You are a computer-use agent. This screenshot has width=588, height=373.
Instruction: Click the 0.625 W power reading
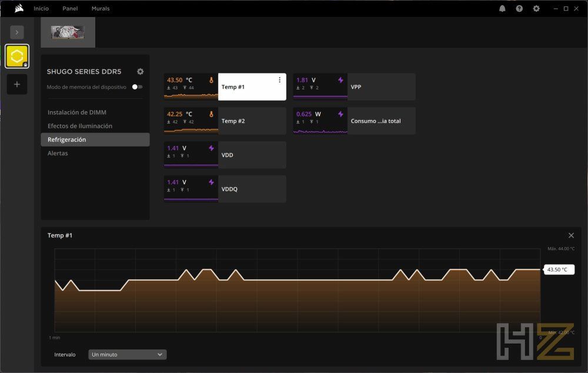[309, 114]
